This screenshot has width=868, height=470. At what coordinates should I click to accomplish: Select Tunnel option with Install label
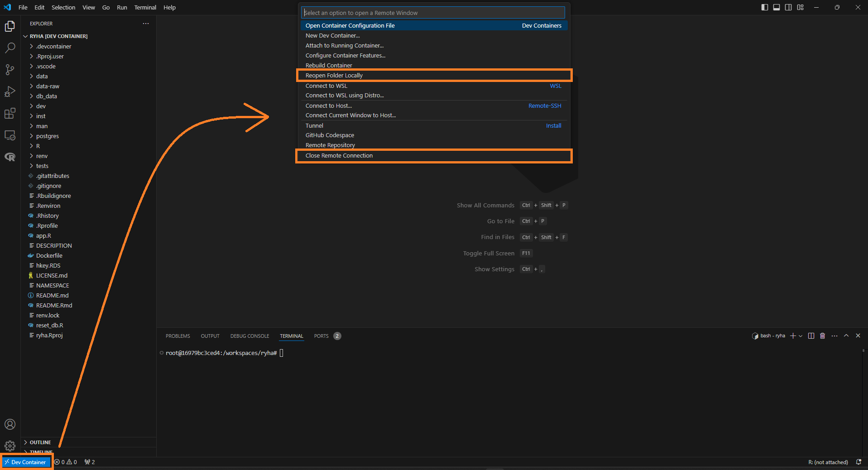[x=434, y=126]
